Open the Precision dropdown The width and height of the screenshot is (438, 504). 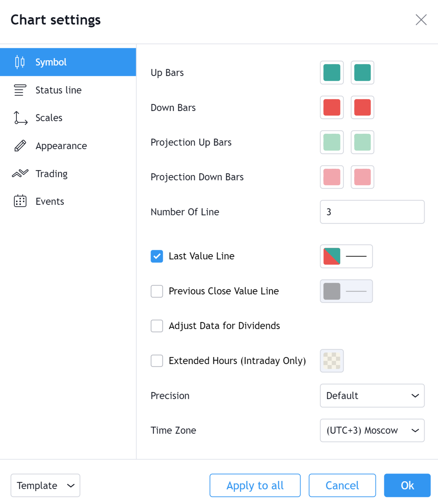(x=372, y=395)
